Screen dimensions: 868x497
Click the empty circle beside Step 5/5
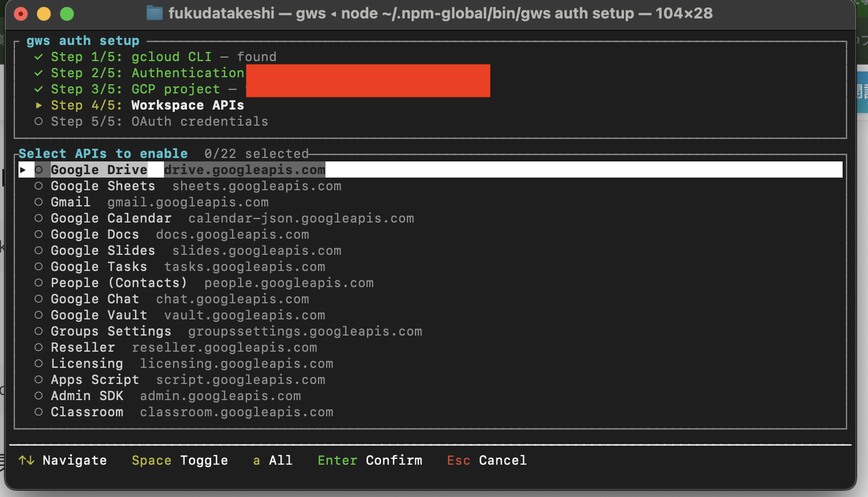point(39,122)
